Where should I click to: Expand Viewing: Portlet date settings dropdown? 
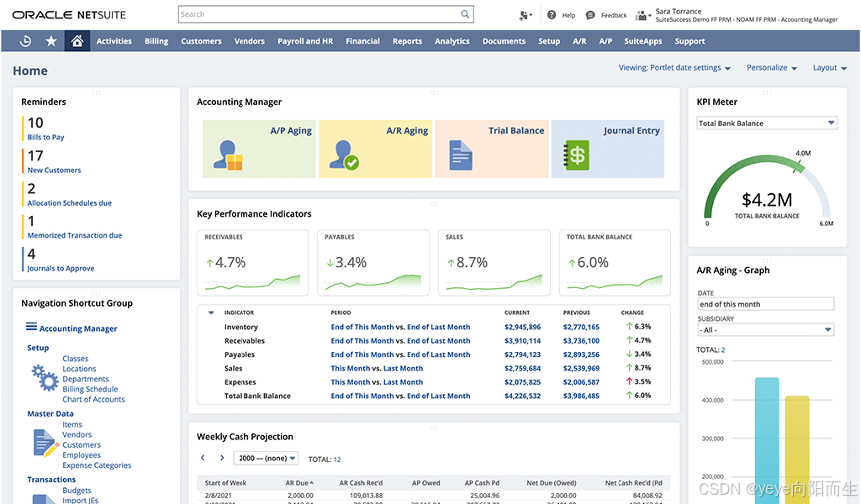click(674, 67)
